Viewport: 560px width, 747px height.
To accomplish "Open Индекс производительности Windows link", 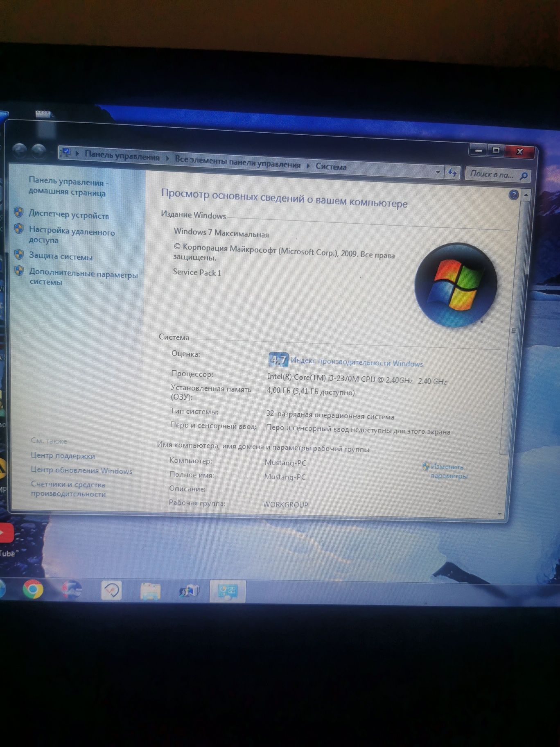I will tap(357, 362).
